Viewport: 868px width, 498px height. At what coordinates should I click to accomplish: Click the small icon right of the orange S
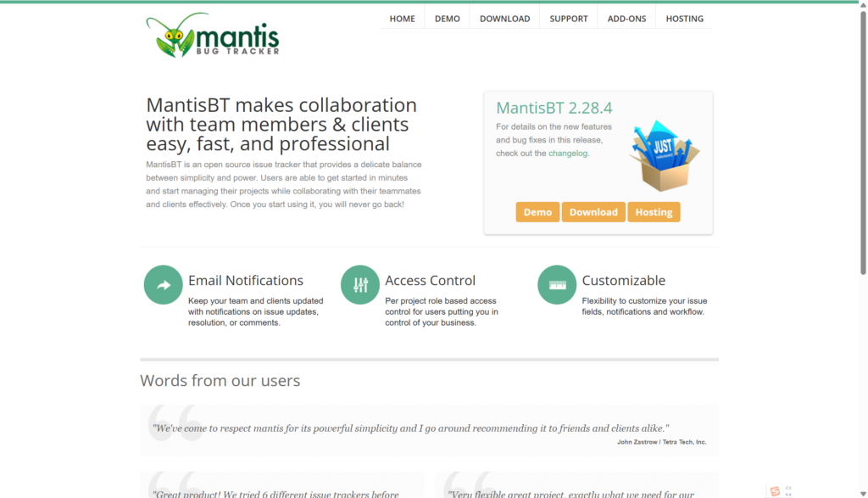(788, 491)
